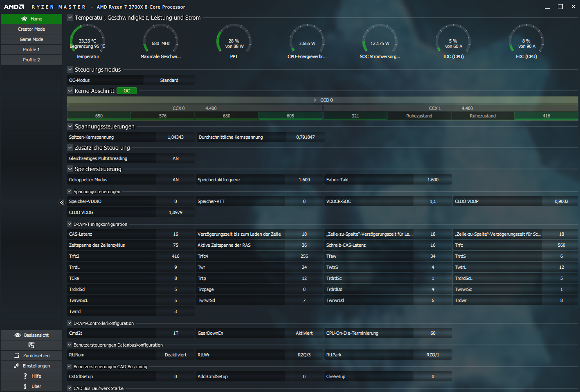Collapse the Speichersteuerung section
Viewport: 580px width, 392px height.
(x=70, y=169)
